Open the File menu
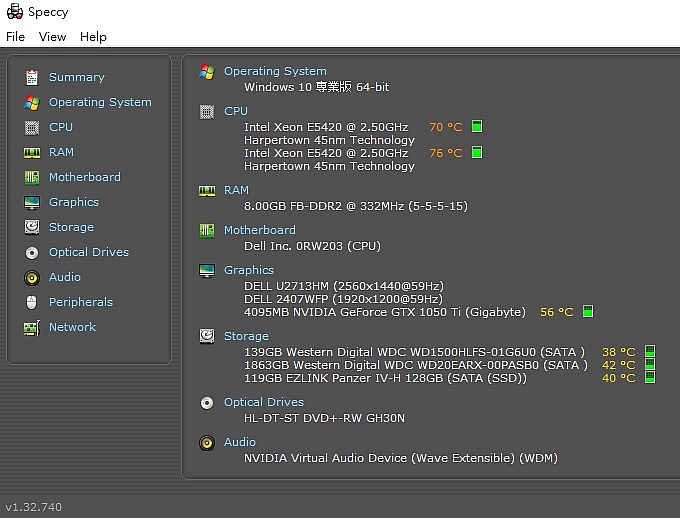Viewport: 680px width, 518px height. tap(15, 37)
